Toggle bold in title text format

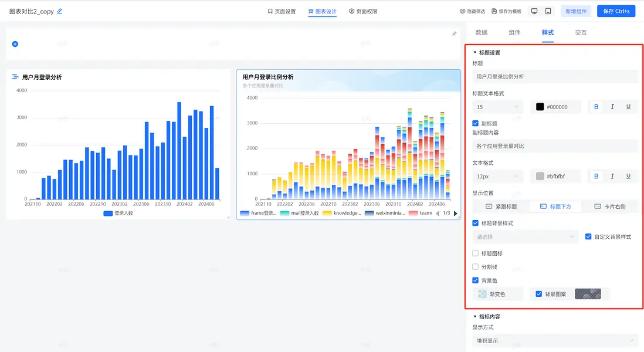coord(596,107)
